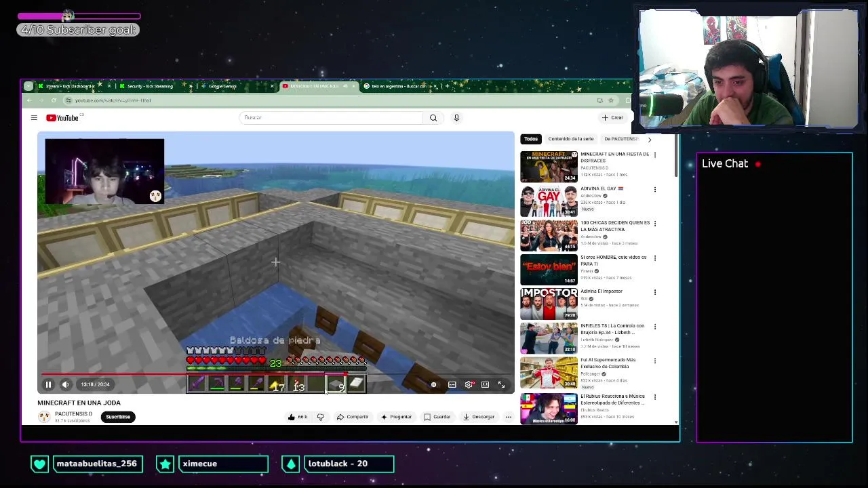Show more filter chips with right arrow
The height and width of the screenshot is (488, 868).
tap(649, 140)
